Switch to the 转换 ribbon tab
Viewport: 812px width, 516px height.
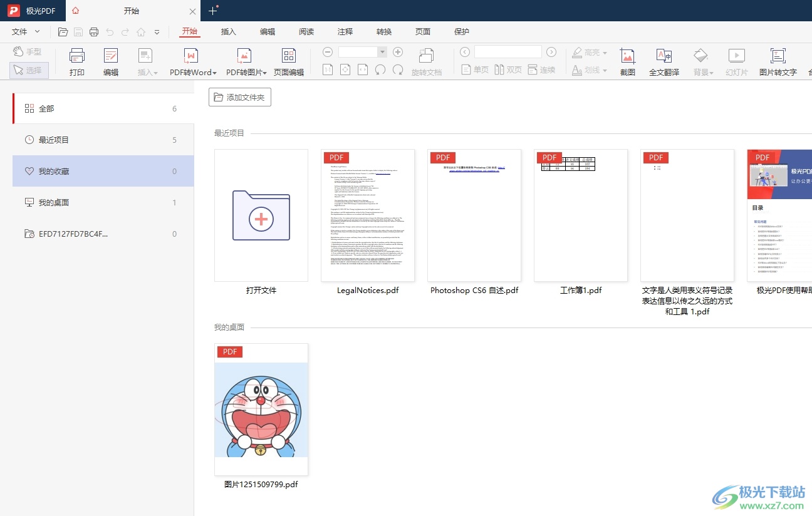(384, 32)
